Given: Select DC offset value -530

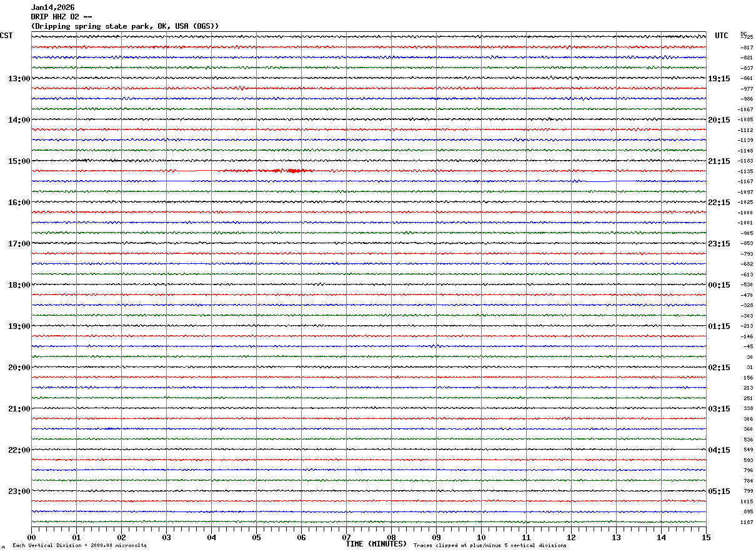Looking at the screenshot, I should click(x=747, y=285).
